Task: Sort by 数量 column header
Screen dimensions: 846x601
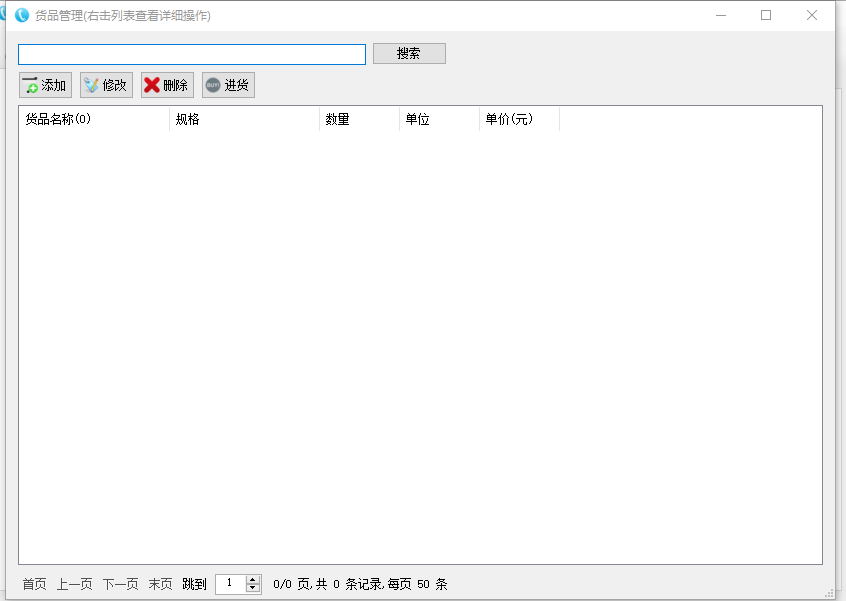Action: pyautogui.click(x=359, y=119)
